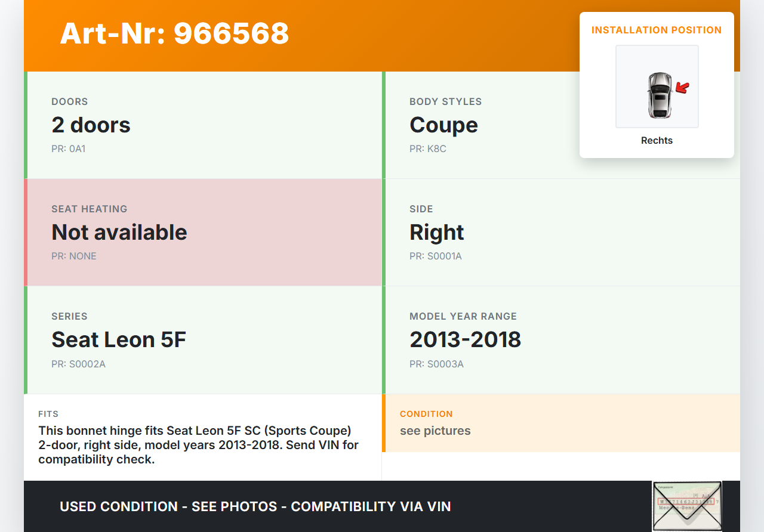The image size is (764, 532).
Task: Click the 2013-2018 model year range
Action: pos(465,340)
